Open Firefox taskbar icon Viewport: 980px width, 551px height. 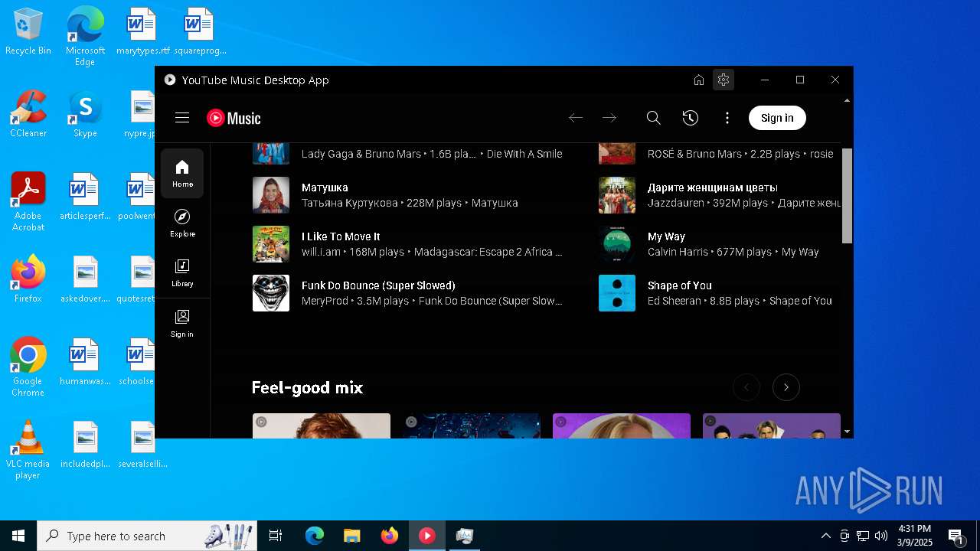pyautogui.click(x=390, y=536)
